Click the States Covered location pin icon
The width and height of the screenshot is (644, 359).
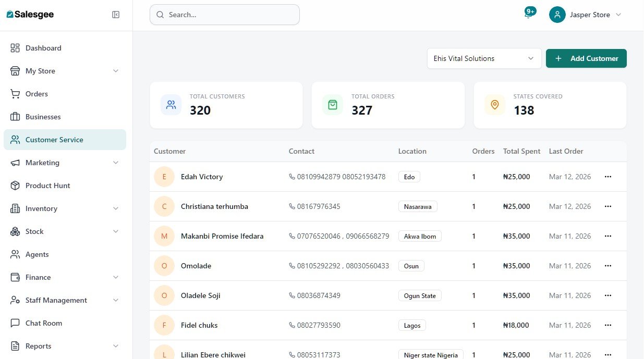[x=495, y=105]
